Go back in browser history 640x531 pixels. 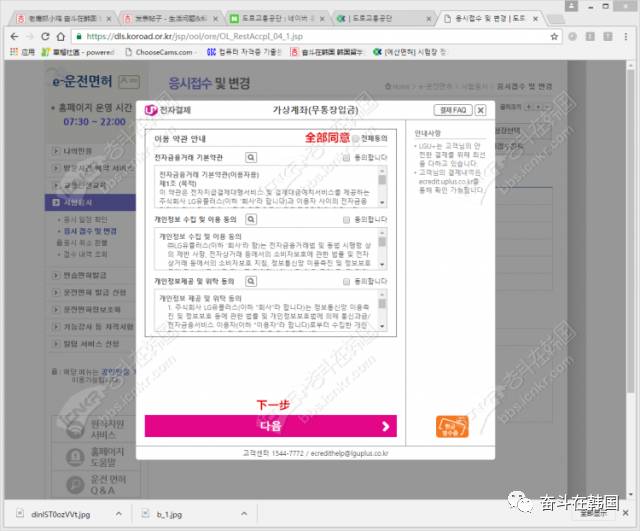(15, 37)
